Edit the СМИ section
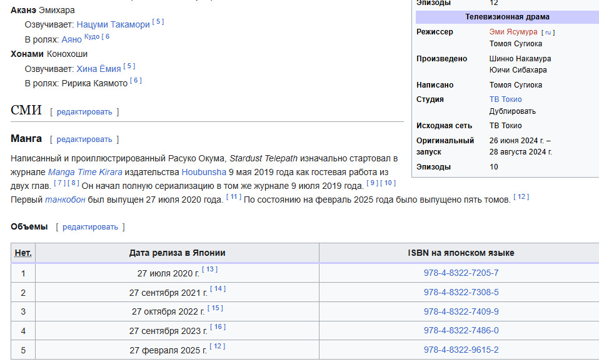Screen dimensions: 599x364 click(84, 111)
